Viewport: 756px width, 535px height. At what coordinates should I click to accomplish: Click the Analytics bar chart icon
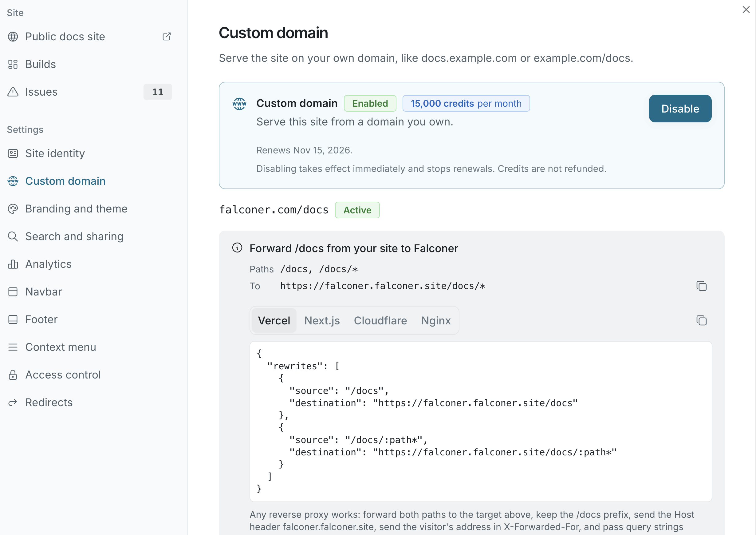click(x=13, y=264)
